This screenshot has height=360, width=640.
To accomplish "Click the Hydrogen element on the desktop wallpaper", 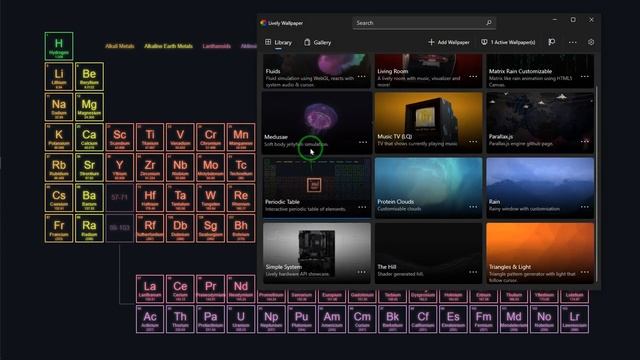I will click(x=59, y=46).
